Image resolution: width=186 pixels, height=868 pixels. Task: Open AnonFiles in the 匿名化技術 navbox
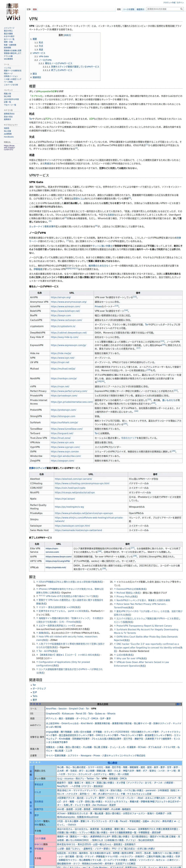pos(51,709)
